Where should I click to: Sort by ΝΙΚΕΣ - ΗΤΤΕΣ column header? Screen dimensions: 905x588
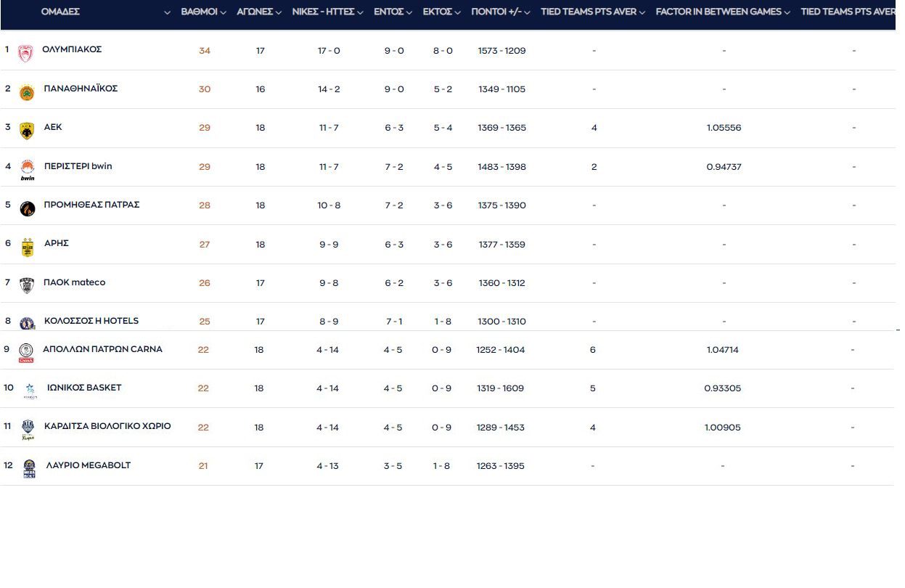coord(323,12)
